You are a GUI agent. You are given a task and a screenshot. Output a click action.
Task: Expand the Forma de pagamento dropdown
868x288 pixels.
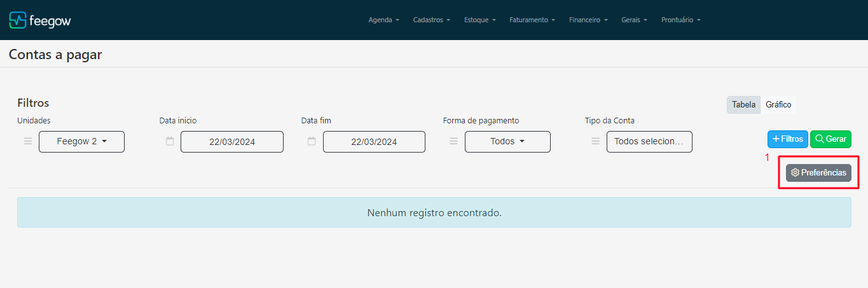point(507,142)
